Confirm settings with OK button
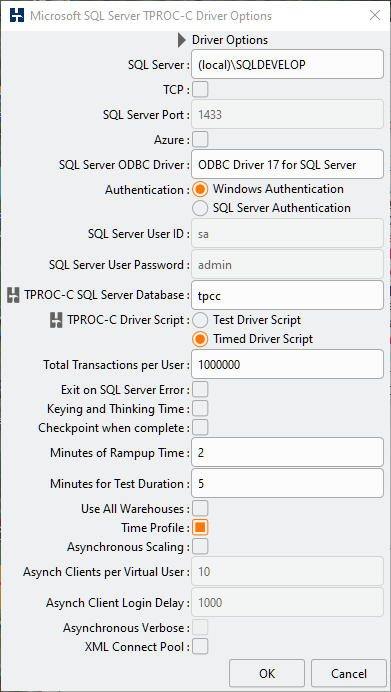Viewport: 391px width, 692px height. click(267, 673)
